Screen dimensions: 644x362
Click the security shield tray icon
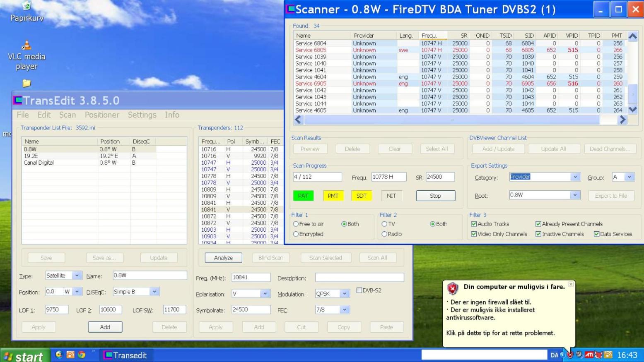tap(570, 355)
